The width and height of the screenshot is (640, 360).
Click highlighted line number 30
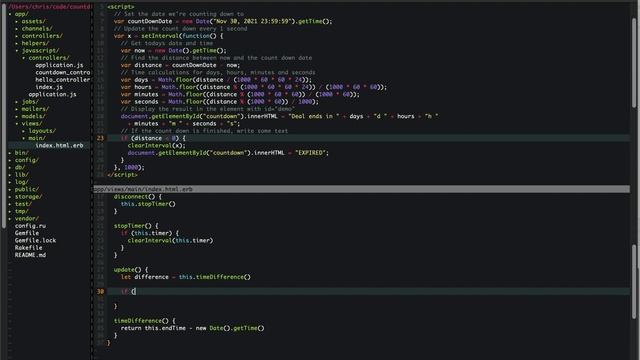pos(100,291)
